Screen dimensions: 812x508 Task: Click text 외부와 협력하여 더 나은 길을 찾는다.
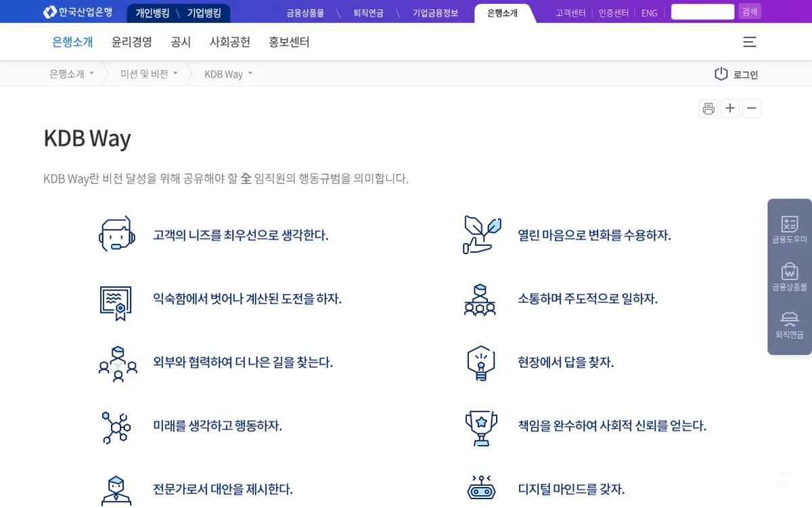pyautogui.click(x=243, y=362)
